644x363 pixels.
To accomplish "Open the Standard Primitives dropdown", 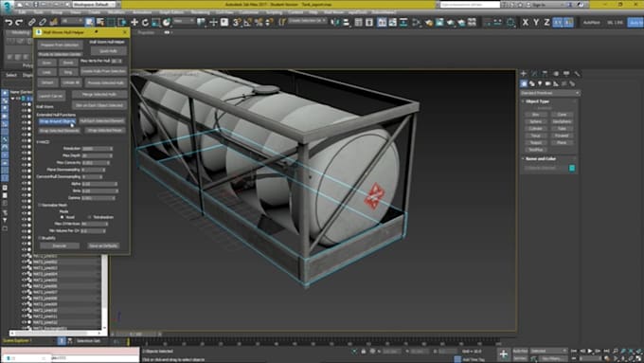I will pyautogui.click(x=549, y=93).
